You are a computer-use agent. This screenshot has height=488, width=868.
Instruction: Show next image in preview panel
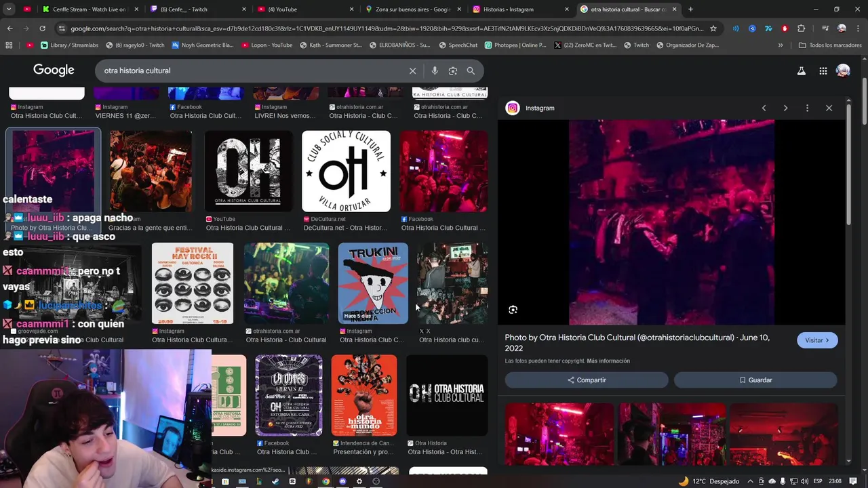click(x=785, y=108)
